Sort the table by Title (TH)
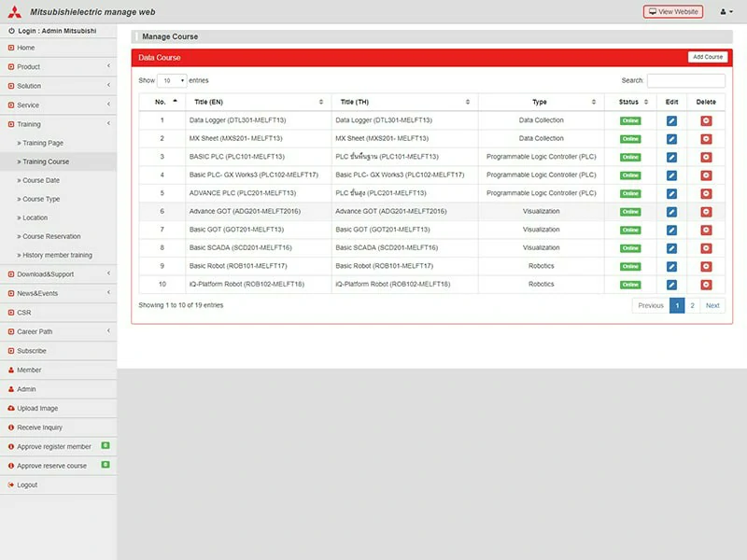 pyautogui.click(x=405, y=102)
